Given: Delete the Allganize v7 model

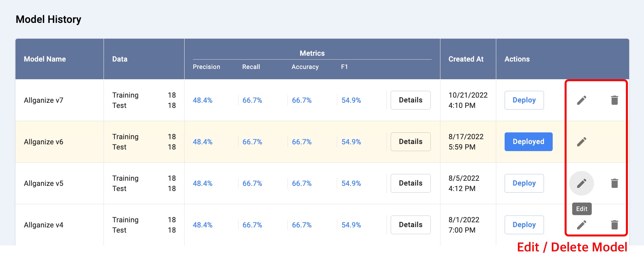Looking at the screenshot, I should [x=614, y=100].
